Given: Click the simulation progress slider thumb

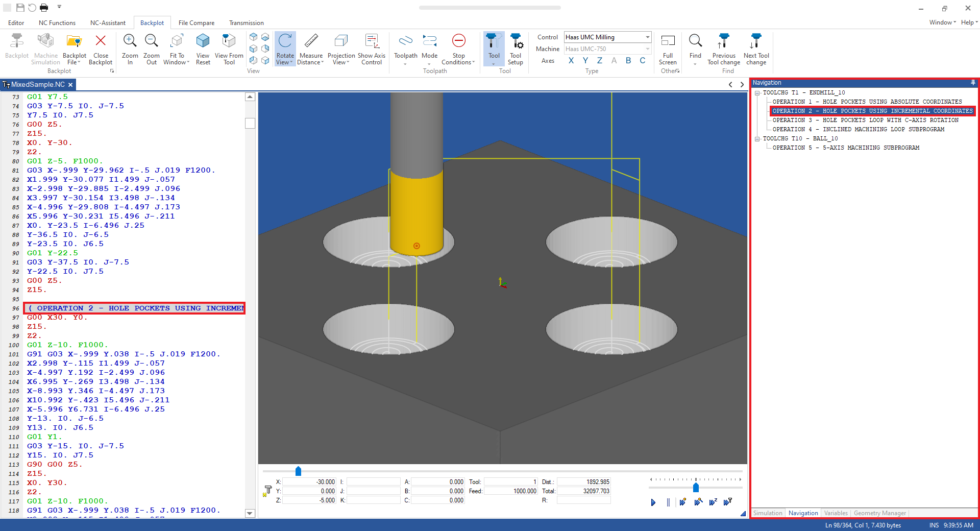Looking at the screenshot, I should tap(298, 471).
